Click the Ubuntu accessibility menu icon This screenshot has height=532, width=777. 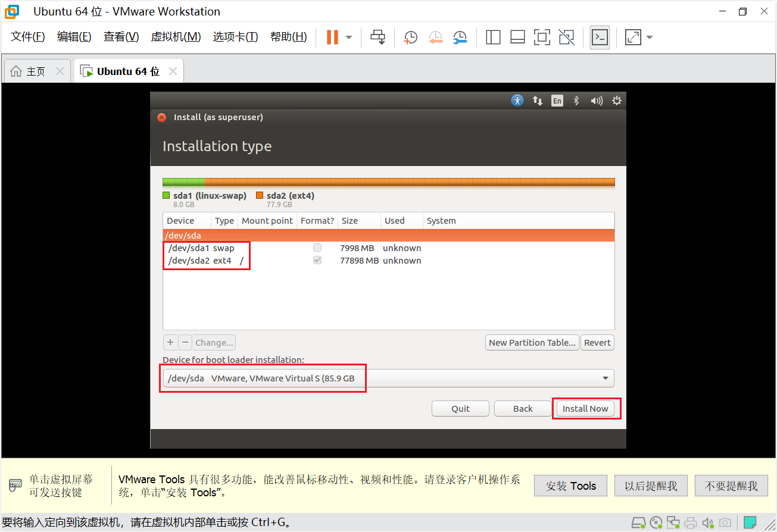click(517, 101)
